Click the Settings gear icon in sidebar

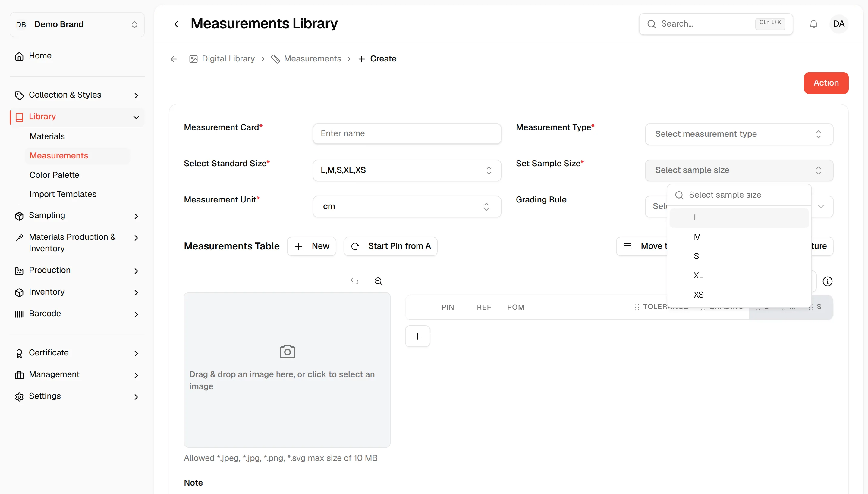pyautogui.click(x=19, y=397)
